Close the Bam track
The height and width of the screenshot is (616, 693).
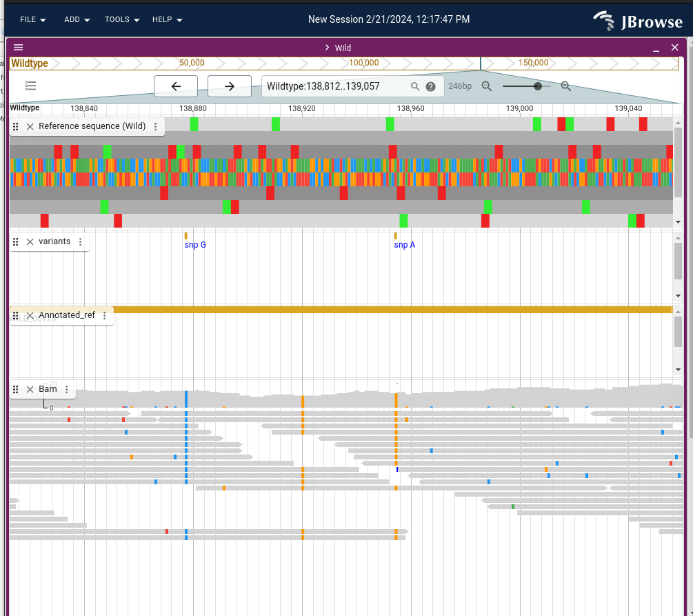[x=30, y=390]
